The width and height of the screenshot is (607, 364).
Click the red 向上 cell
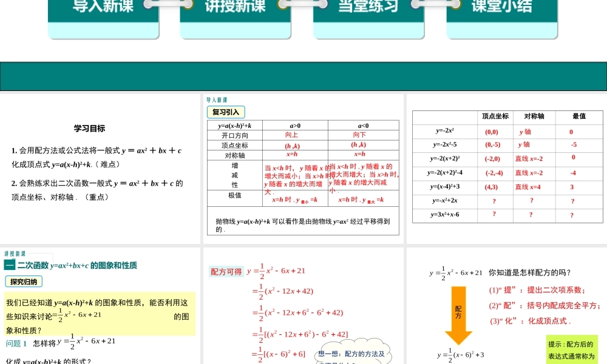(291, 135)
